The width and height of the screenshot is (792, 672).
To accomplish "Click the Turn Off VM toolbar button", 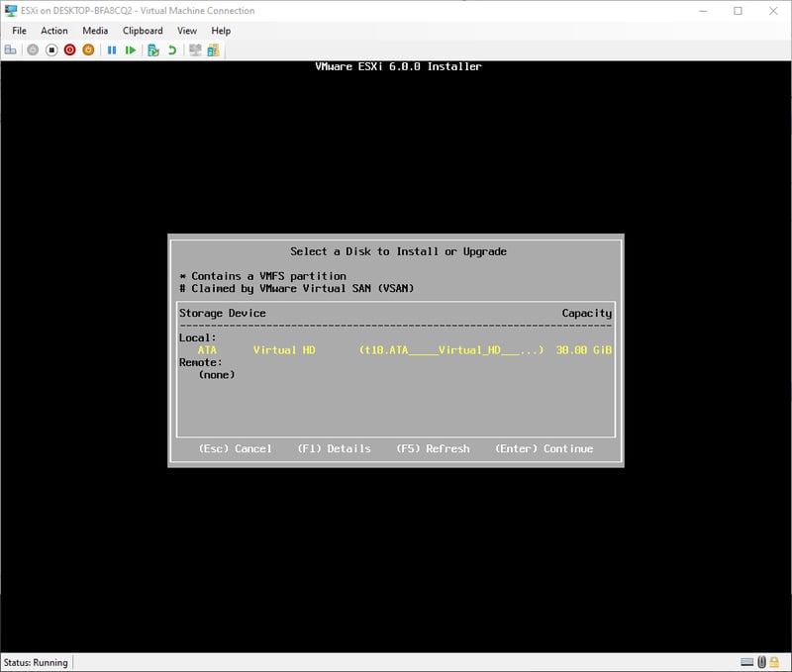I will (x=51, y=49).
